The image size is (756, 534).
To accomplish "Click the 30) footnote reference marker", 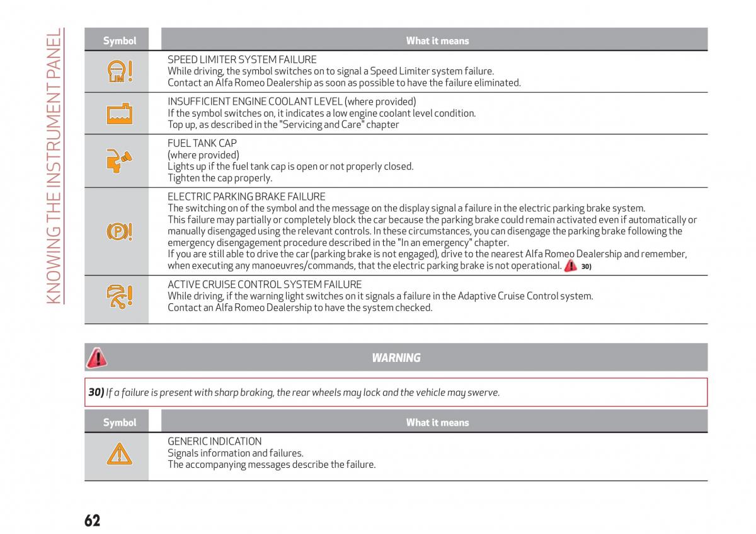I will [x=586, y=267].
